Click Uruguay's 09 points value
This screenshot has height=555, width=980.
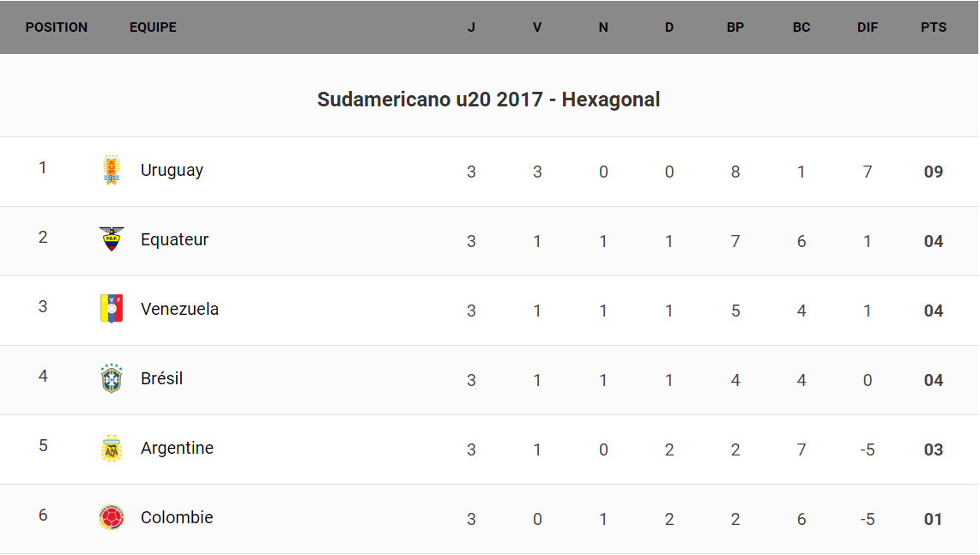[933, 172]
